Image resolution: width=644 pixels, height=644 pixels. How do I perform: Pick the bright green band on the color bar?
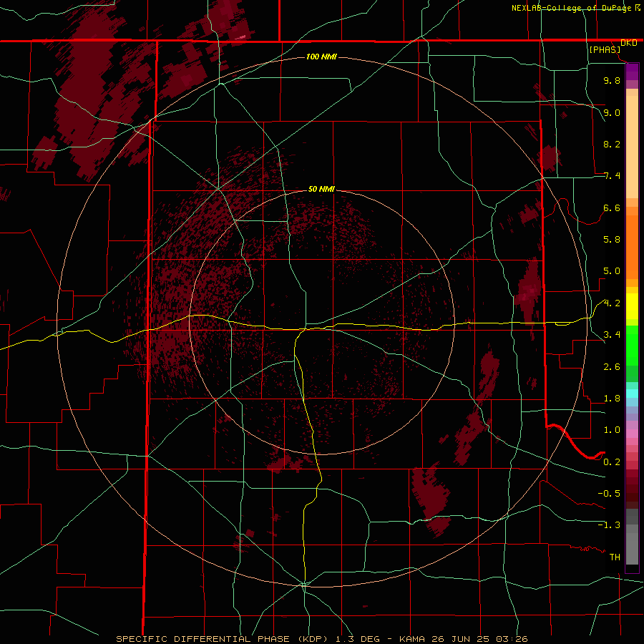pos(632,345)
